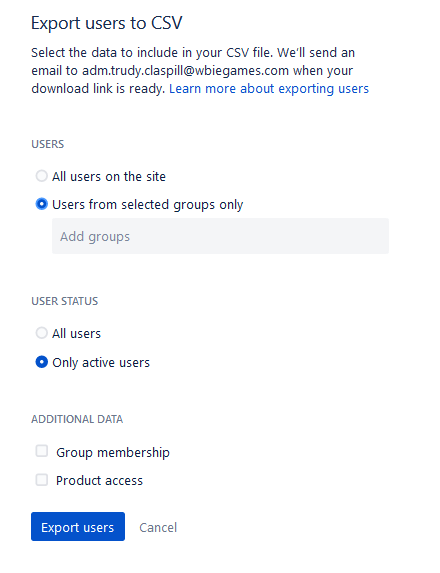Open Learn more about exporting users link

[269, 88]
